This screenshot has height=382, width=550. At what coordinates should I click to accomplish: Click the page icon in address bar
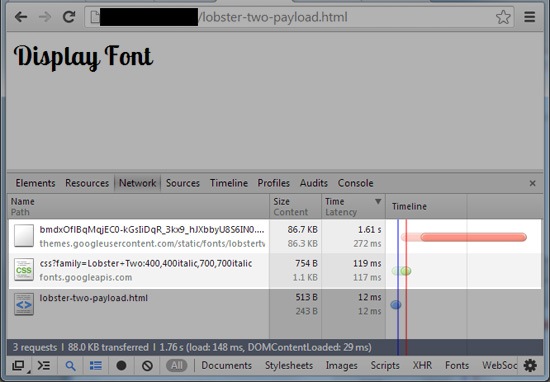point(95,17)
